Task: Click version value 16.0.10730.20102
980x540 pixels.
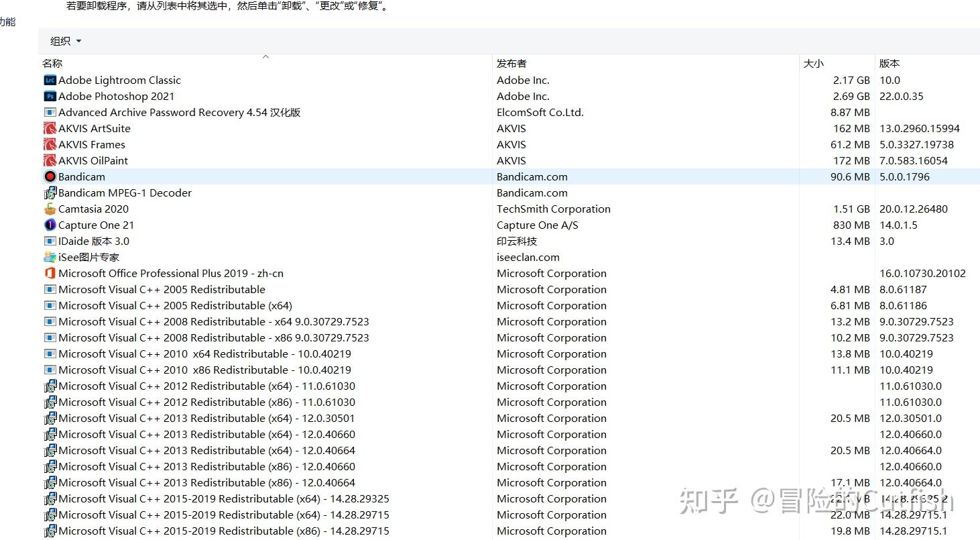Action: click(x=922, y=273)
